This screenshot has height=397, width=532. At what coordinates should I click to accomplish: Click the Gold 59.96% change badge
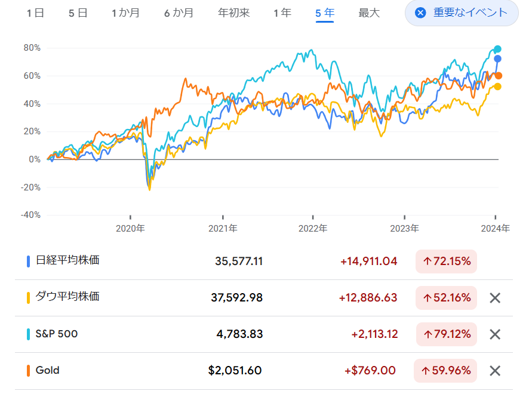pyautogui.click(x=445, y=371)
